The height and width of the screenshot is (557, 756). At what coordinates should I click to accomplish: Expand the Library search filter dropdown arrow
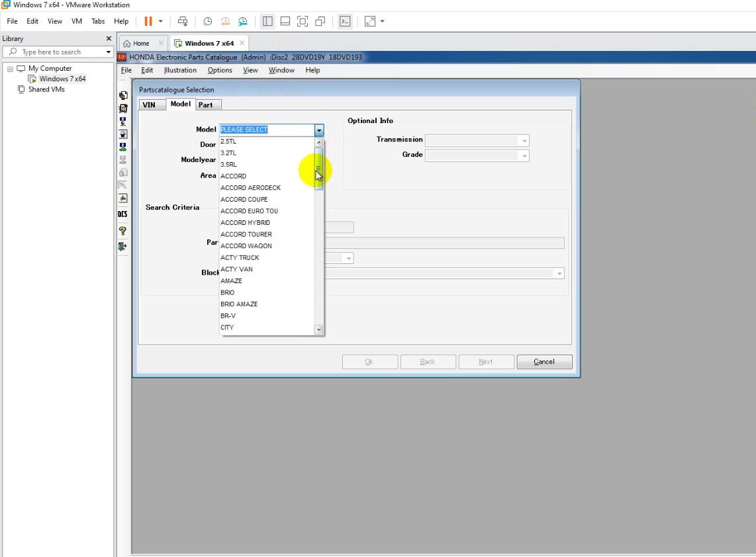109,52
